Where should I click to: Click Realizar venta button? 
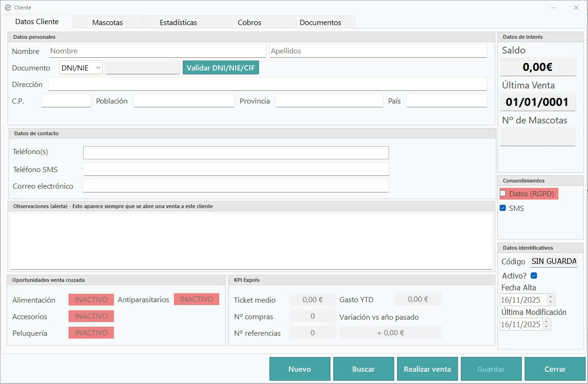(427, 369)
